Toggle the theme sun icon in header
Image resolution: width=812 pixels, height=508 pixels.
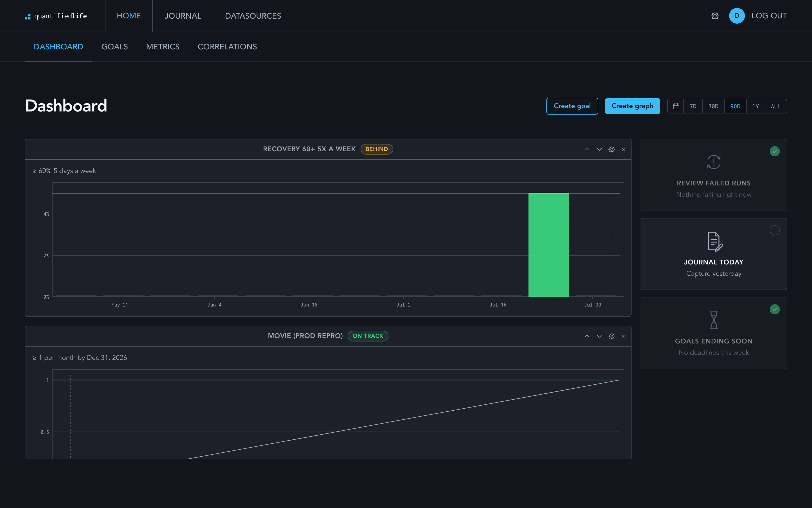click(715, 16)
